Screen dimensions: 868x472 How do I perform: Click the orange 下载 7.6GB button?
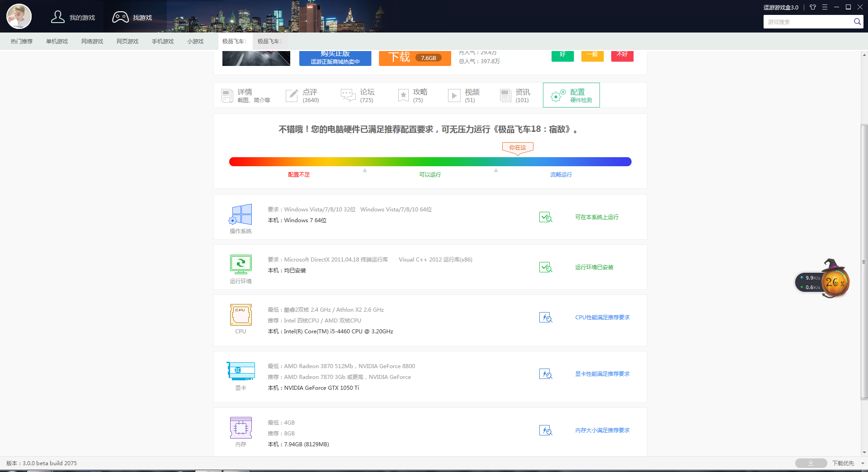[x=415, y=58]
